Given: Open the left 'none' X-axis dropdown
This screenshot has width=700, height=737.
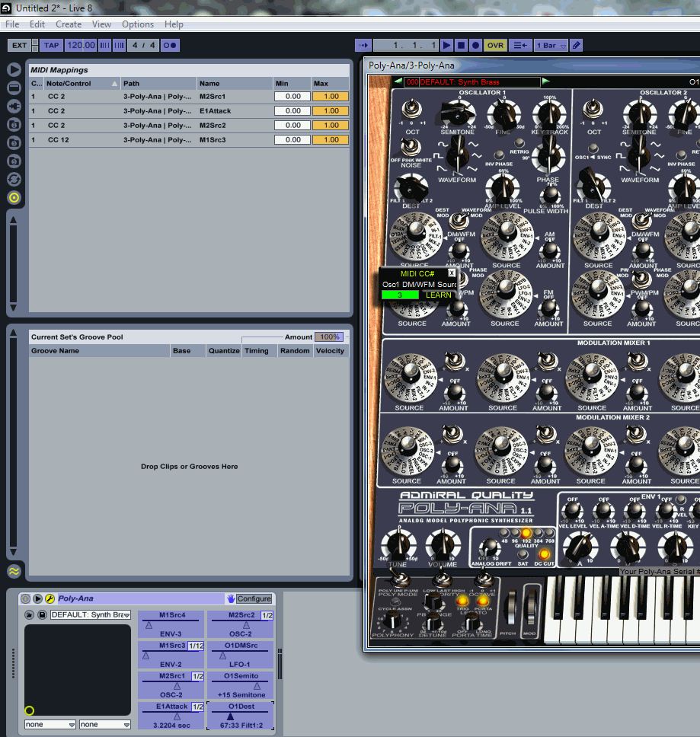Looking at the screenshot, I should tap(50, 725).
